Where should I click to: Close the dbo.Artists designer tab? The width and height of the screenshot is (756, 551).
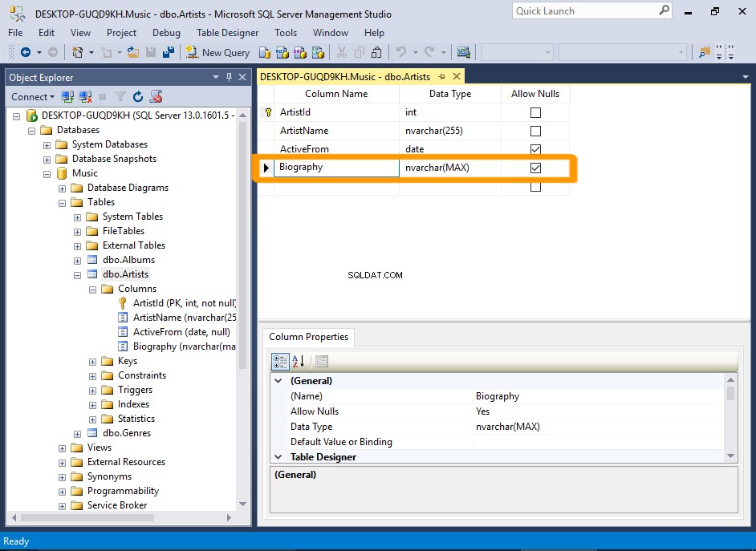457,76
